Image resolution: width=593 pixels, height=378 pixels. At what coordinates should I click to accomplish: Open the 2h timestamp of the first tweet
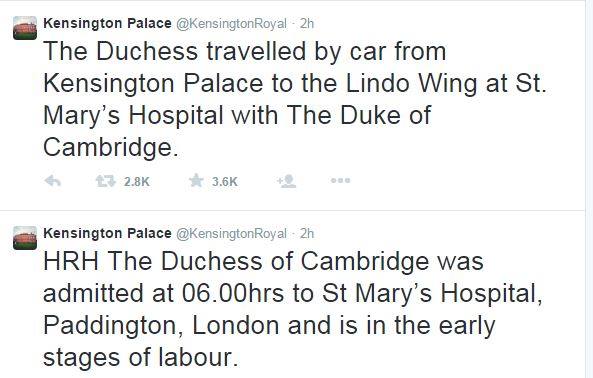[307, 23]
